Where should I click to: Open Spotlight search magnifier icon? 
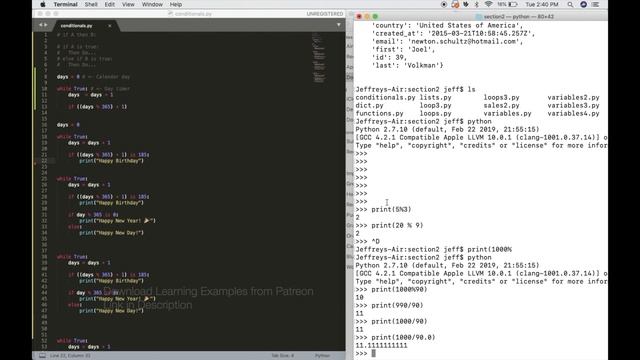coord(570,4)
